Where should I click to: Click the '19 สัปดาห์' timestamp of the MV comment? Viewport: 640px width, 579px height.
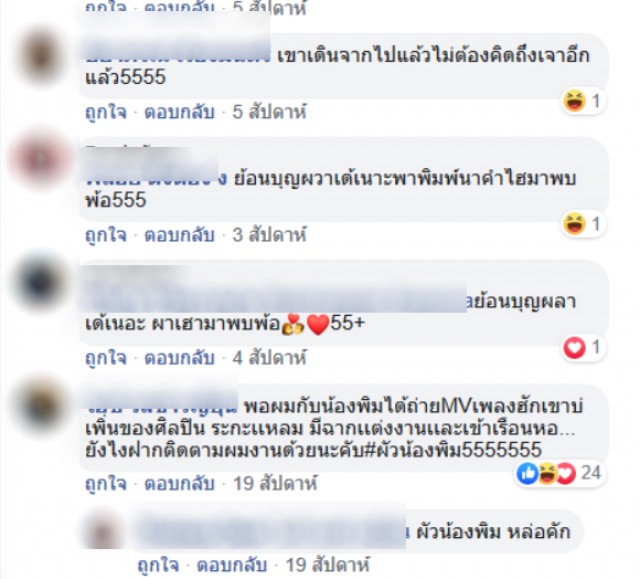[275, 484]
